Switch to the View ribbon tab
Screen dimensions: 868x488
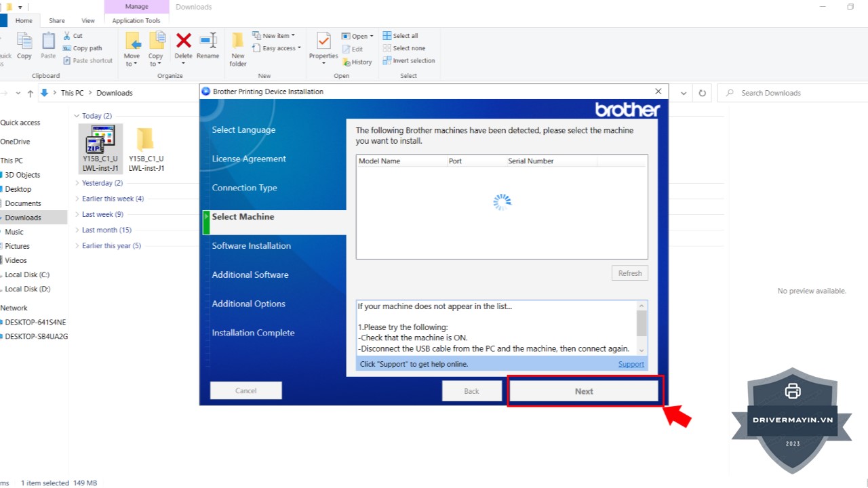click(88, 21)
